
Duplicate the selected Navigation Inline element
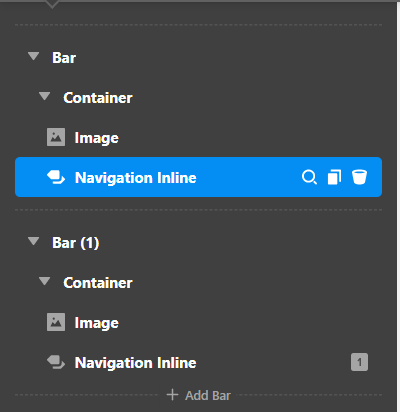334,177
